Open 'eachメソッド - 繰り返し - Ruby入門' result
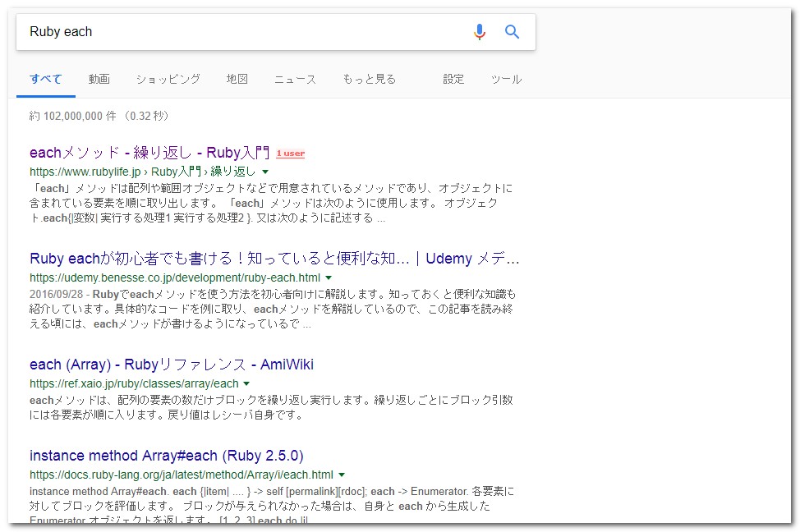 click(149, 153)
